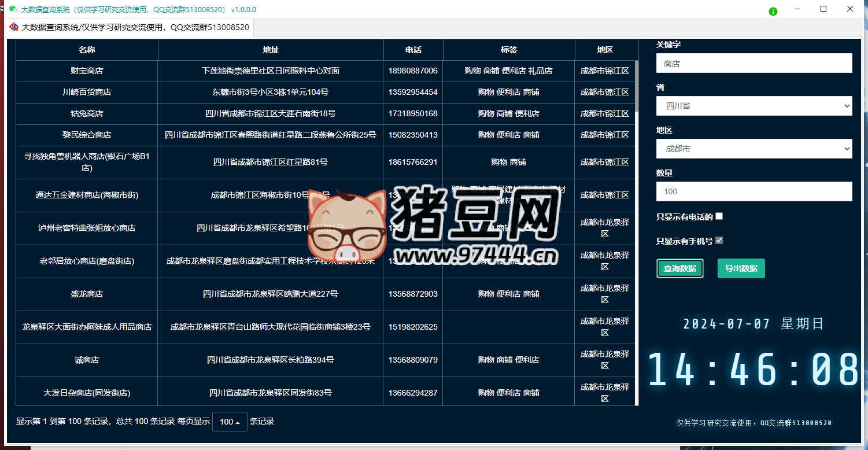Open the 省 dropdown showing 四川省
Screen dimensions: 868x450
pyautogui.click(x=754, y=106)
